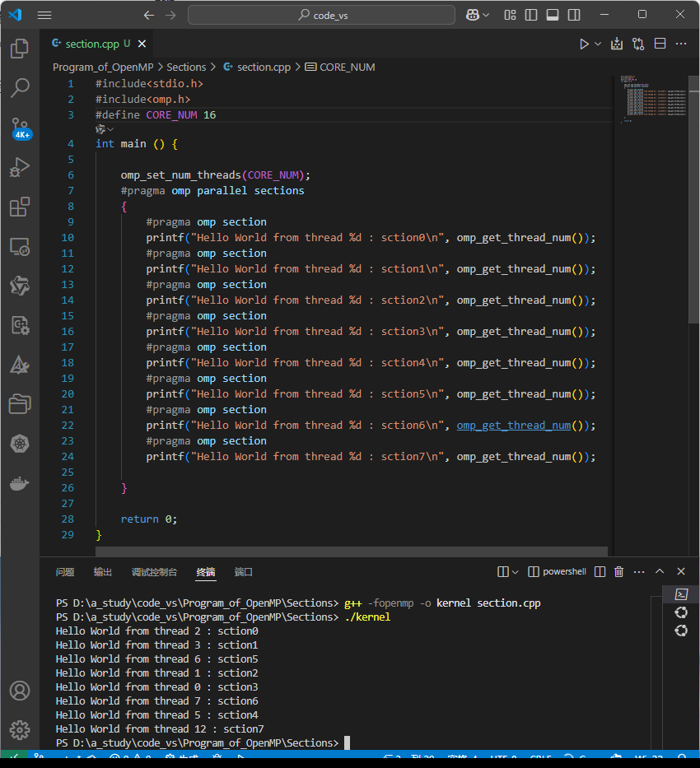Viewport: 700px width, 768px height.
Task: Click the code_vs command center search box
Action: coord(321,15)
